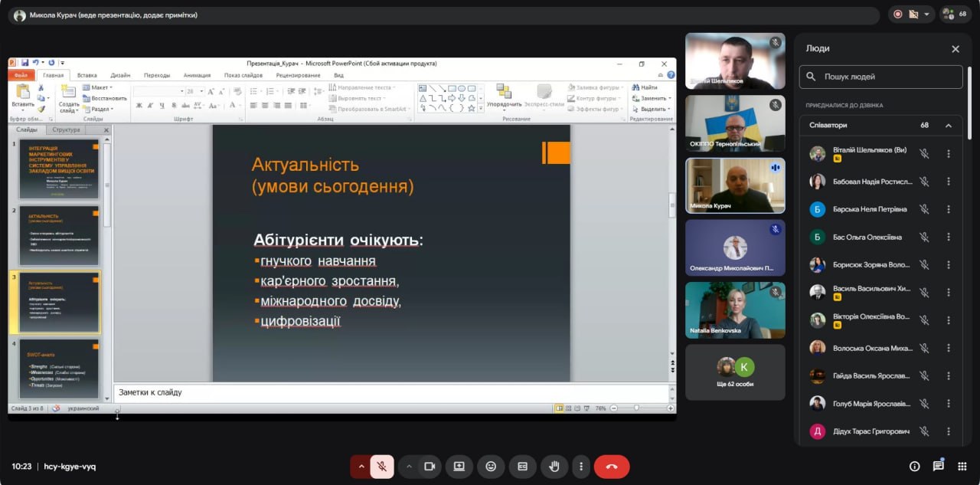Click the Natalia Benkovska video tile
The image size is (980, 485).
tap(734, 310)
